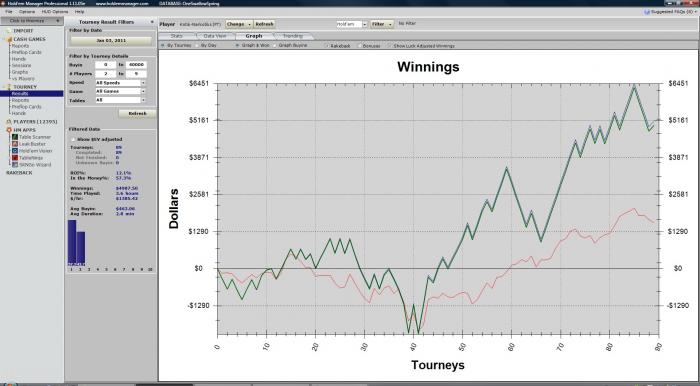Click the Winnings chart title

click(x=428, y=67)
